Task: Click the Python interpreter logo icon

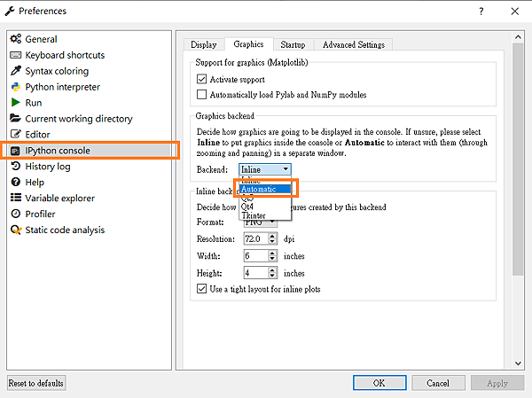Action: [16, 87]
